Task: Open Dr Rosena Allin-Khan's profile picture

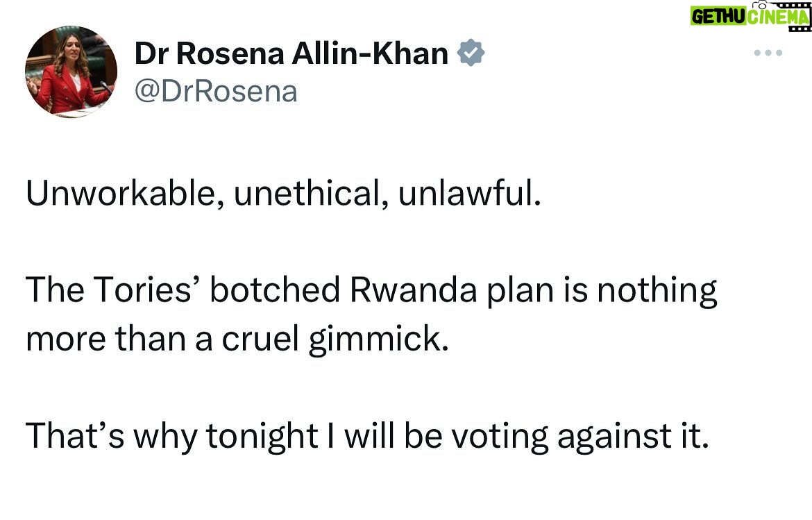Action: coord(71,72)
